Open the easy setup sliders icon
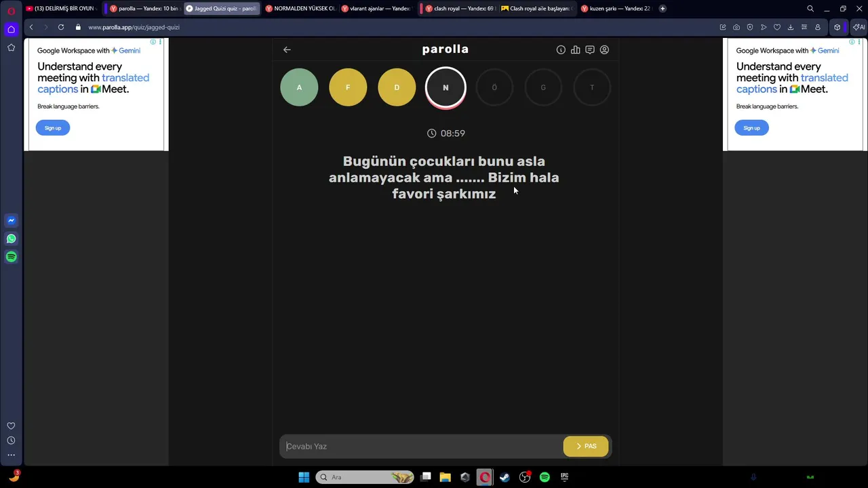Image resolution: width=868 pixels, height=488 pixels. [x=804, y=27]
